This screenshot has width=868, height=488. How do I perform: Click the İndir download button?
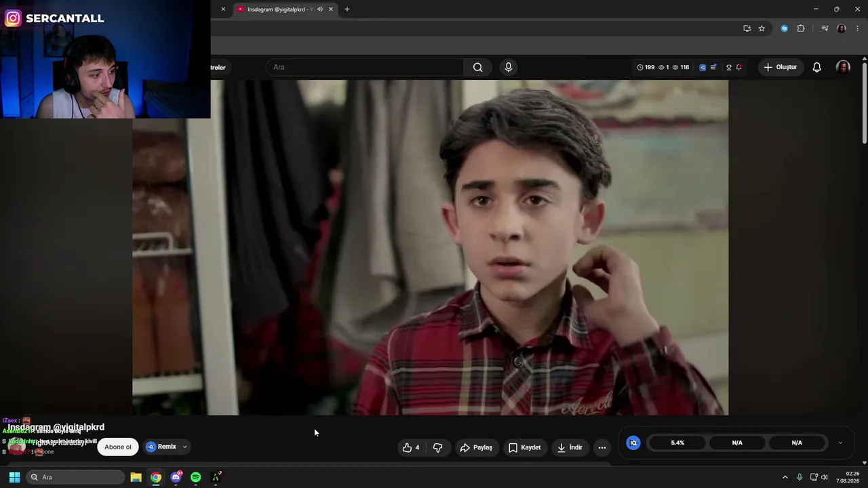click(x=570, y=447)
